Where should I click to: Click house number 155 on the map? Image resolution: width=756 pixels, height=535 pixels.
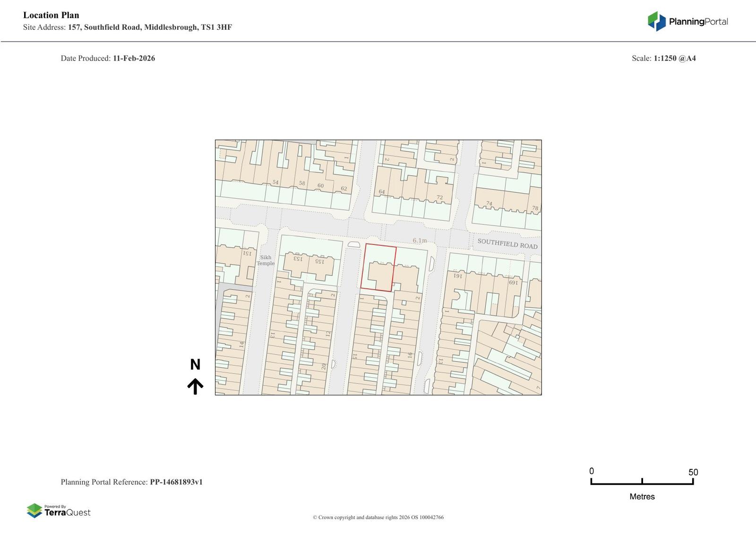pos(319,261)
